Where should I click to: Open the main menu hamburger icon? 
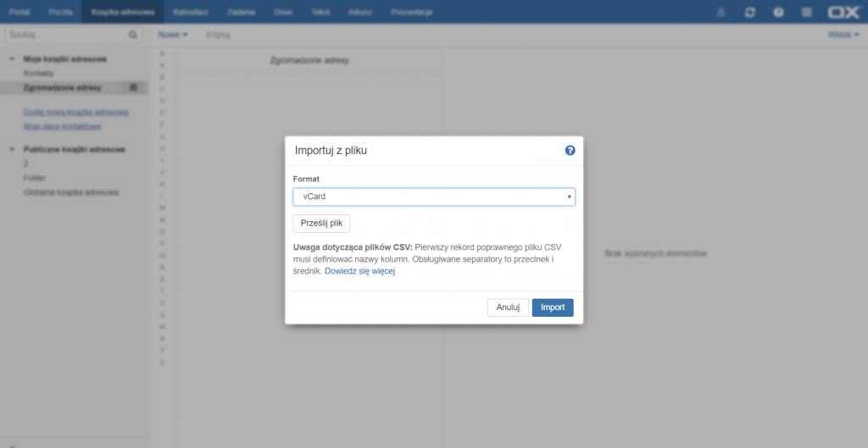click(806, 13)
